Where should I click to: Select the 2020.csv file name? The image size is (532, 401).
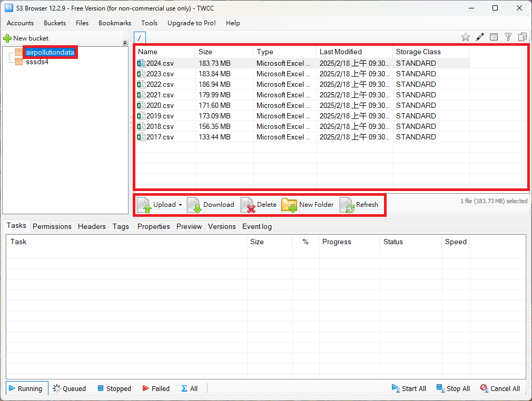click(x=160, y=105)
